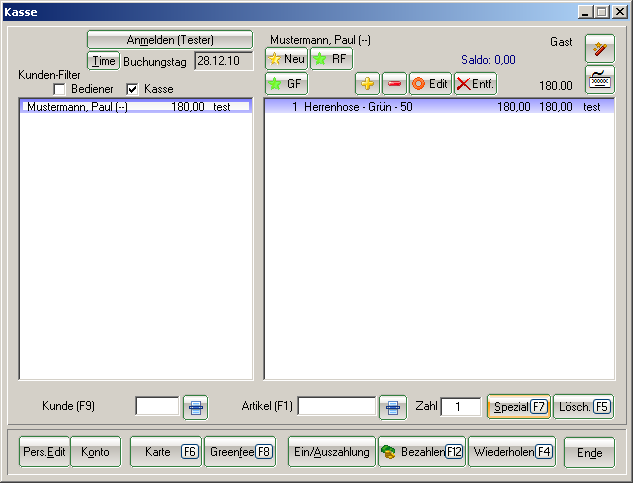The width and height of the screenshot is (633, 483).
Task: Click the lookup icon beside Kunde field
Action: [x=196, y=407]
